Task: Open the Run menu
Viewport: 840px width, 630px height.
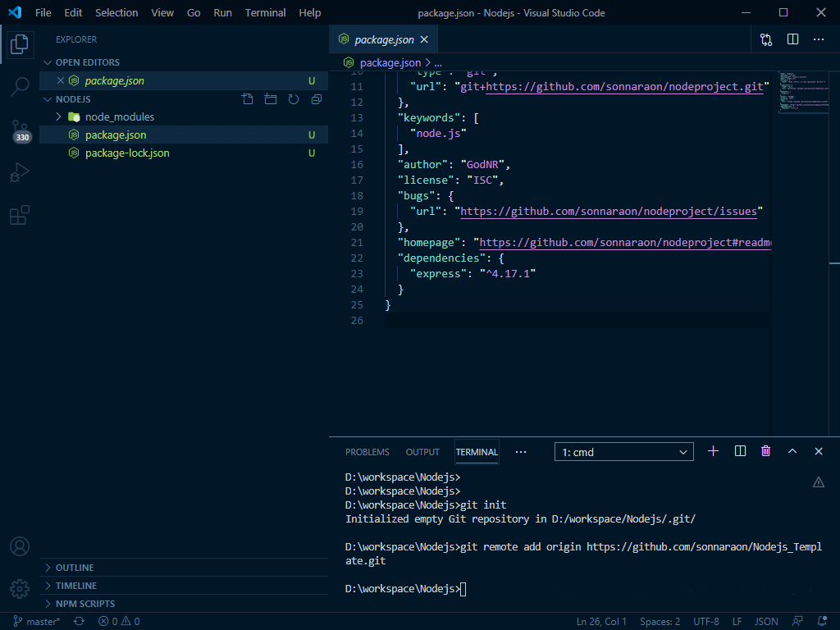Action: (222, 12)
